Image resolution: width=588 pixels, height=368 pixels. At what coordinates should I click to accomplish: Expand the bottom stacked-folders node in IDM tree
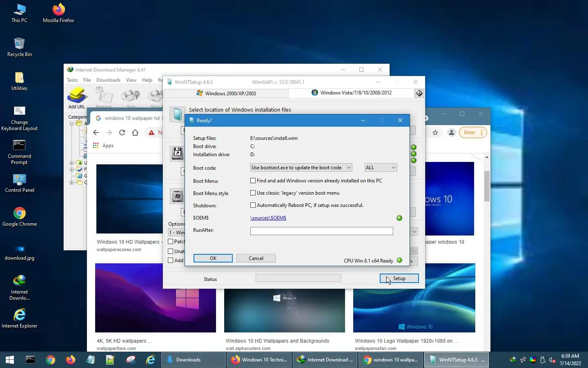pos(71,182)
